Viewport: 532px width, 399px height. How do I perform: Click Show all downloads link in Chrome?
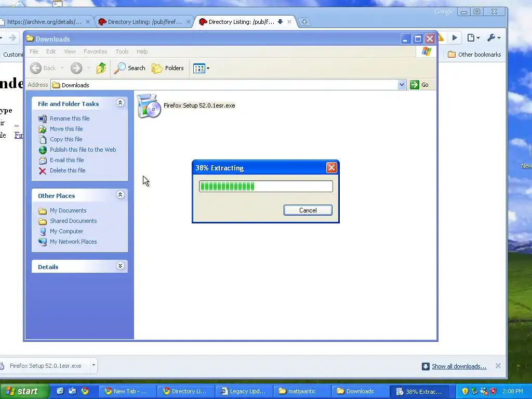tap(459, 366)
